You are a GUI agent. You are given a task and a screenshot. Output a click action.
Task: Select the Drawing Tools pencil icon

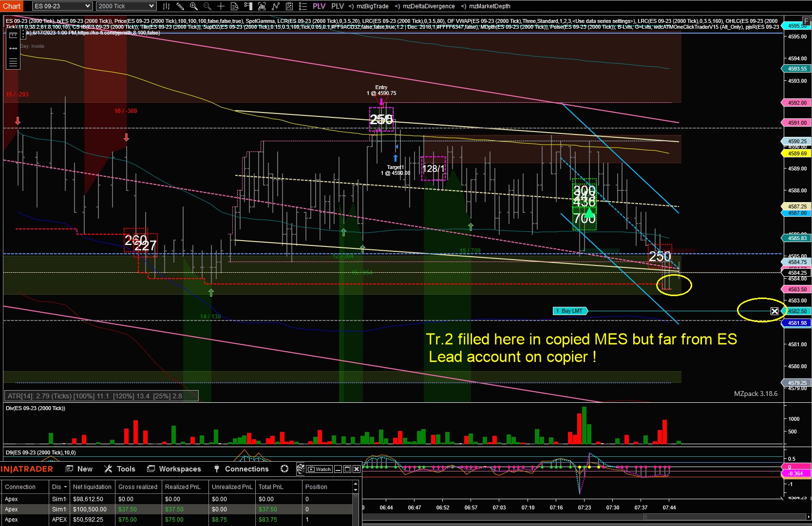tap(180, 6)
